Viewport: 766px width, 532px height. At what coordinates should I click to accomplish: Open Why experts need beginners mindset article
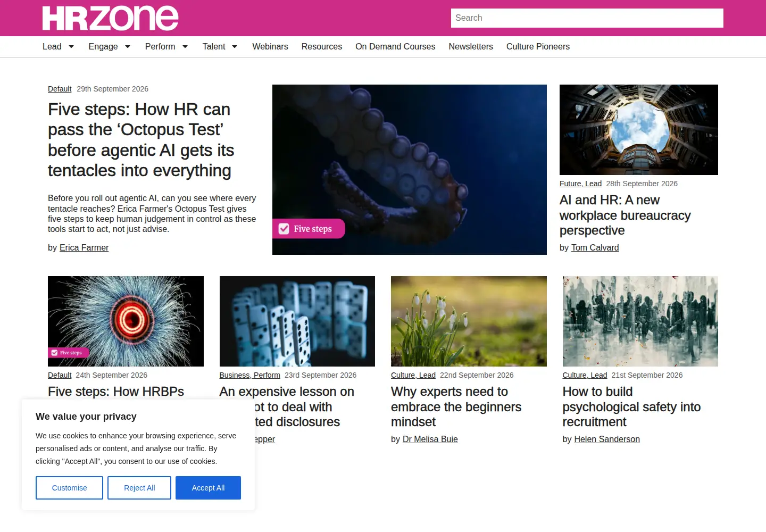point(456,407)
